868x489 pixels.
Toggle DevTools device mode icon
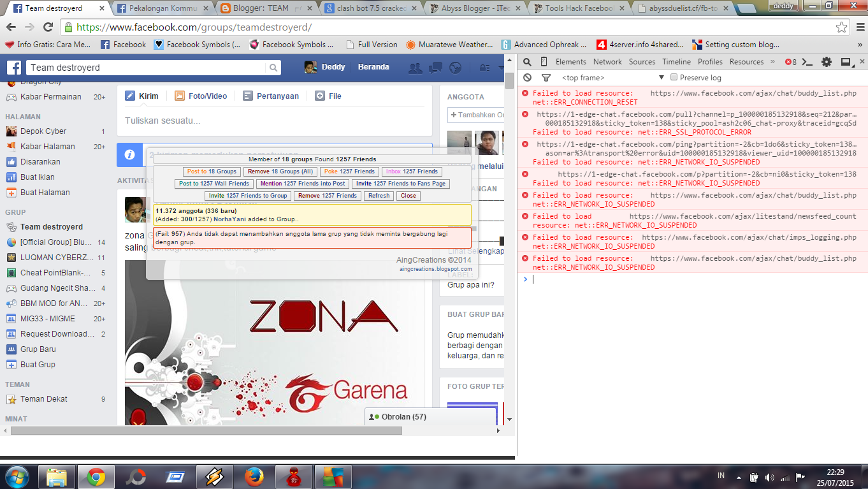544,62
